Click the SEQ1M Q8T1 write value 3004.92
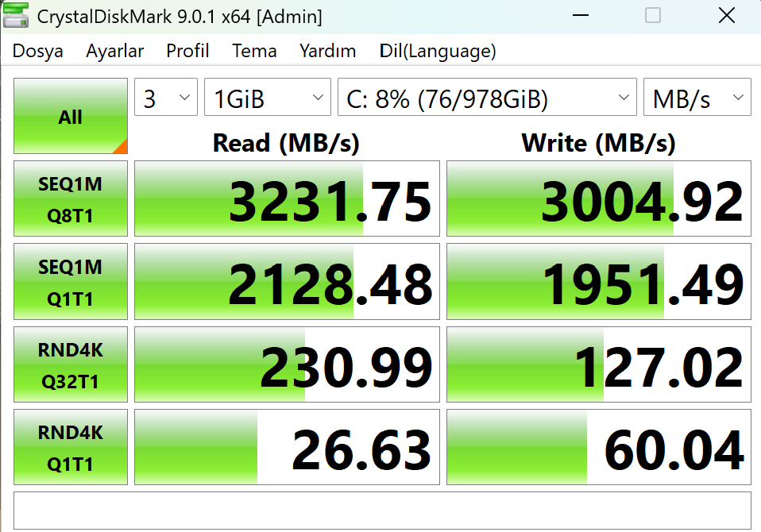761x532 pixels. (x=599, y=199)
